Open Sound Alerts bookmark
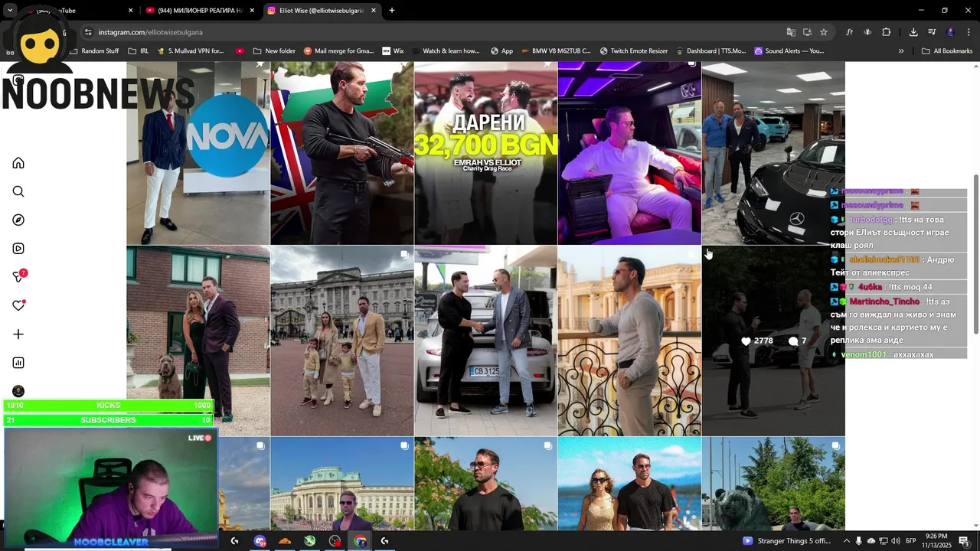This screenshot has height=551, width=980. [789, 51]
